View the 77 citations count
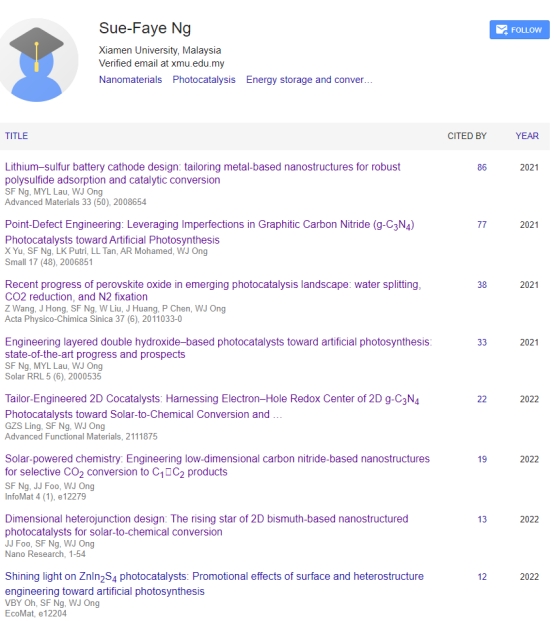554x621 pixels. [482, 225]
